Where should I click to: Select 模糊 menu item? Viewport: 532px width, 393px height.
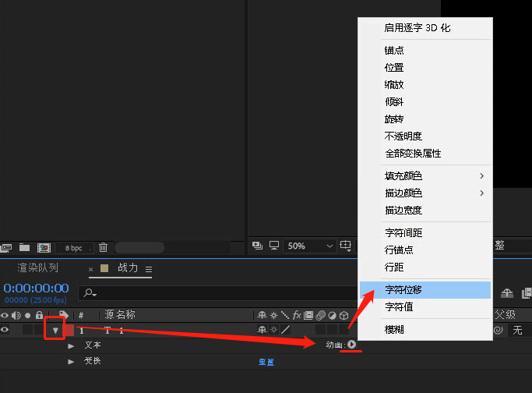coord(394,330)
